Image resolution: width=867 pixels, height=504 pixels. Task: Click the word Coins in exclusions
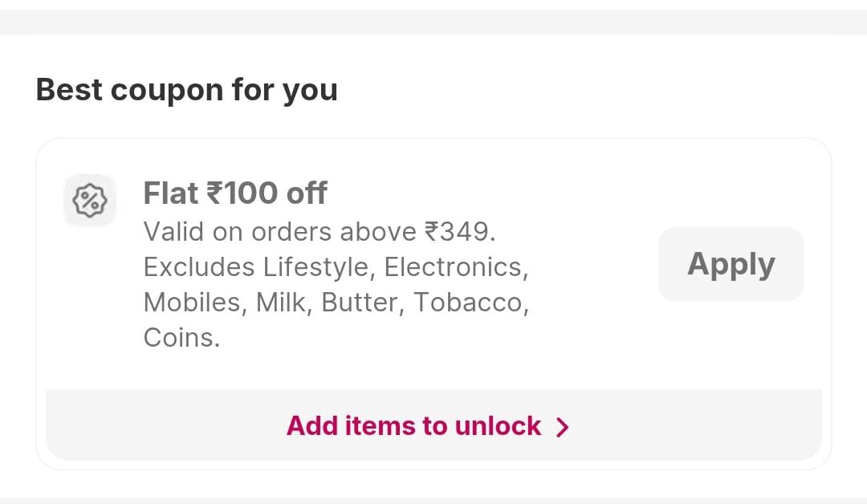point(181,338)
